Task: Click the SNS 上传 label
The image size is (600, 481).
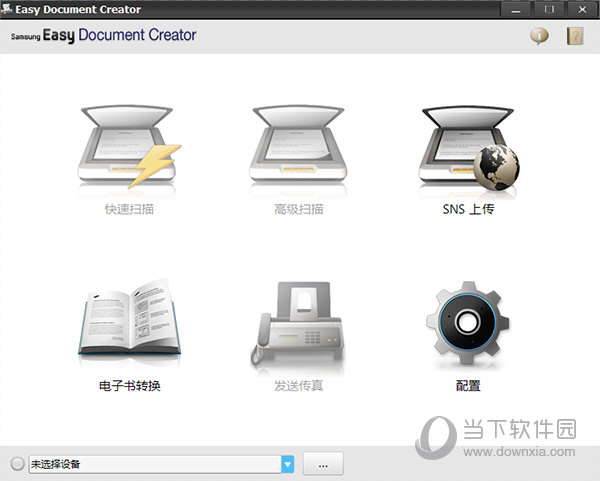Action: tap(468, 209)
